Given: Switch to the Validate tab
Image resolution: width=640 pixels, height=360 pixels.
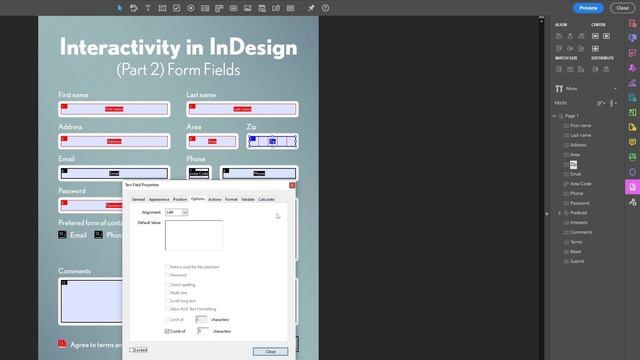Looking at the screenshot, I should coord(248,199).
